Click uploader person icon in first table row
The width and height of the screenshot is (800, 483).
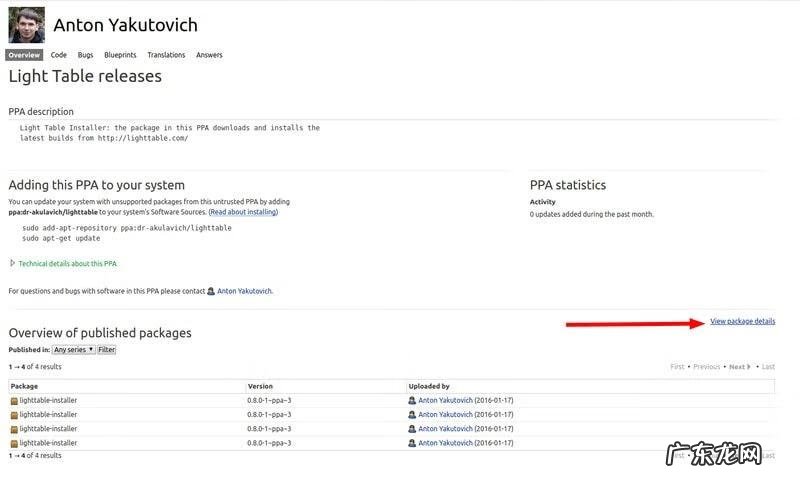click(412, 401)
